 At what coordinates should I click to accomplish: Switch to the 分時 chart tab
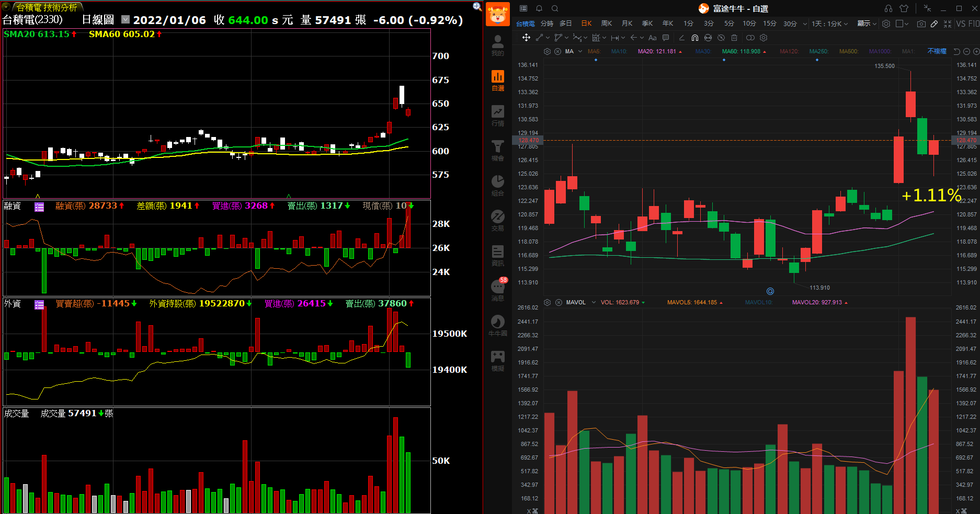547,24
